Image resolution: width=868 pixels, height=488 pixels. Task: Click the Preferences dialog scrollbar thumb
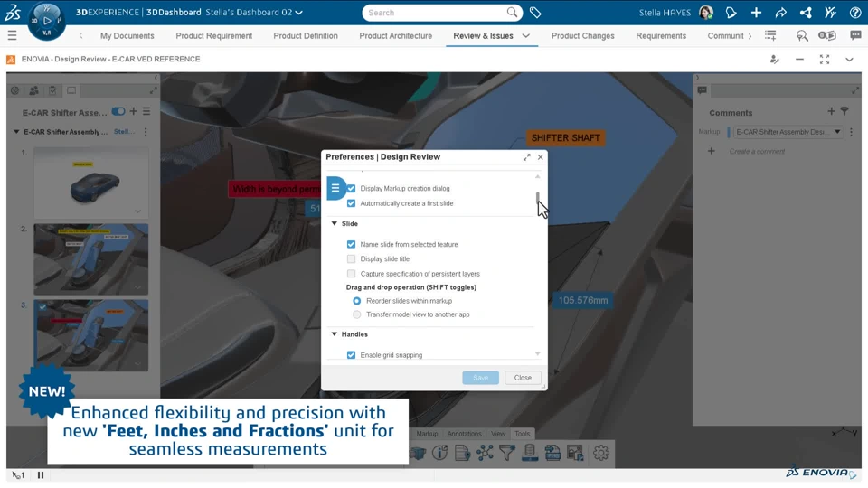point(537,200)
